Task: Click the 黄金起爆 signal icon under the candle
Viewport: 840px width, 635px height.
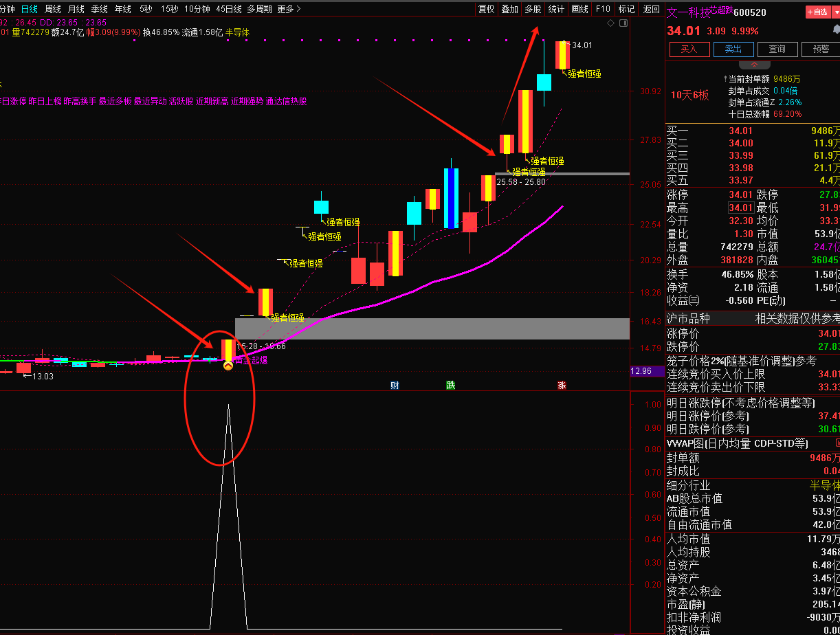Action: pyautogui.click(x=228, y=366)
